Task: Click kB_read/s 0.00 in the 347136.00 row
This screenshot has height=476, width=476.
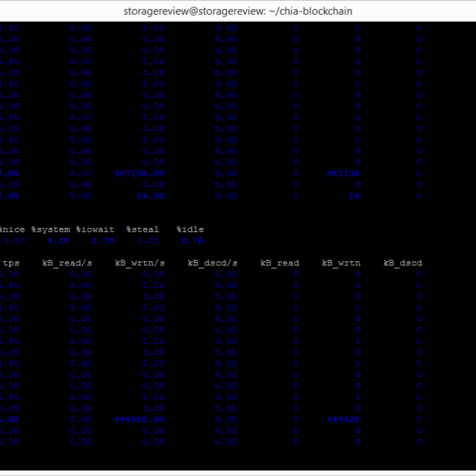Action: click(81, 173)
